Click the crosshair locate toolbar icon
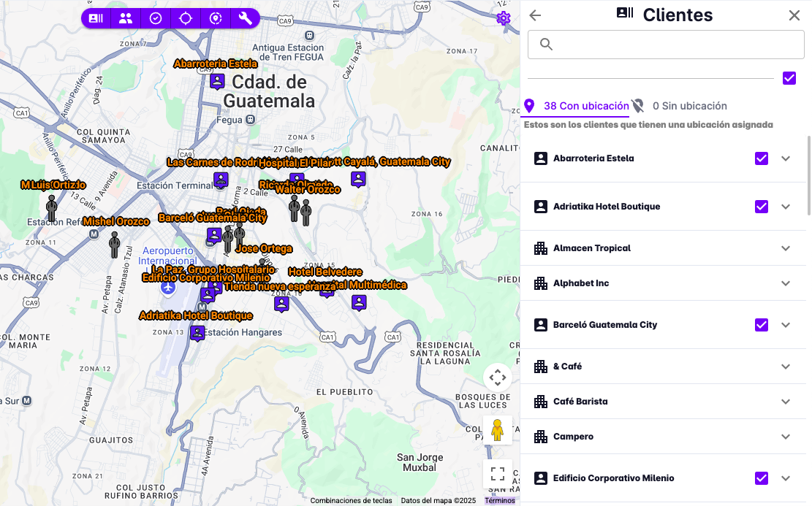This screenshot has height=506, width=812. point(186,18)
